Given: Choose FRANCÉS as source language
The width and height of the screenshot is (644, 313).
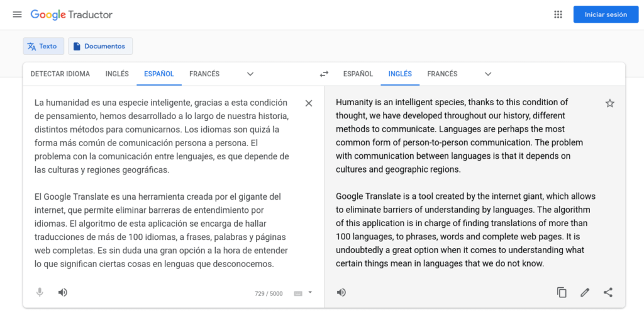Looking at the screenshot, I should (204, 74).
